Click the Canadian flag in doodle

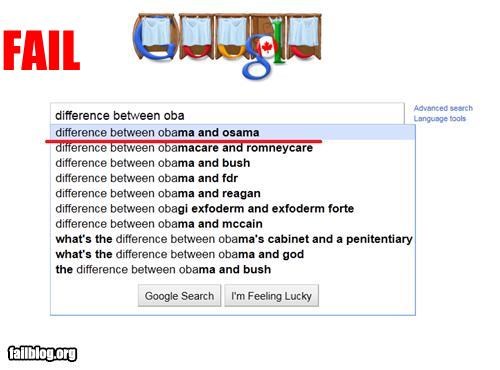[267, 47]
